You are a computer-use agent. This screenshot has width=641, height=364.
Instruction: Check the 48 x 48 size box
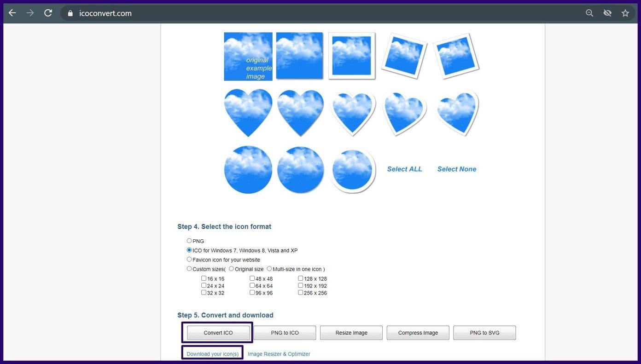252,278
